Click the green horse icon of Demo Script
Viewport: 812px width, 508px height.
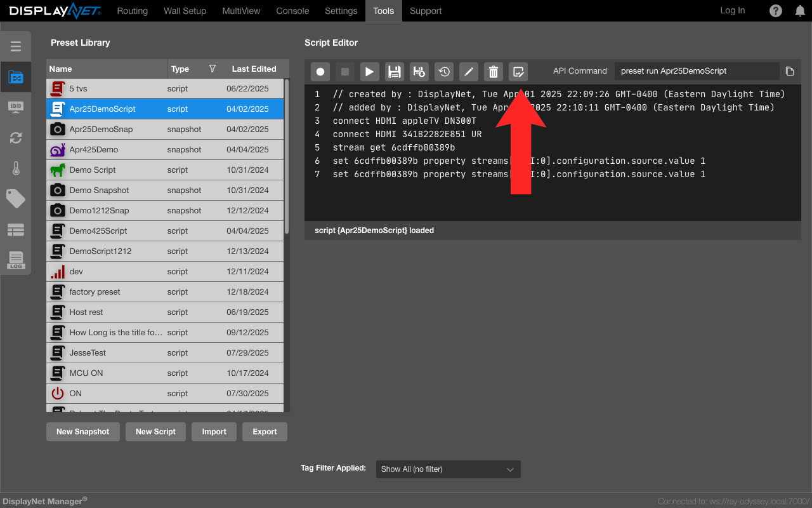[x=58, y=170]
